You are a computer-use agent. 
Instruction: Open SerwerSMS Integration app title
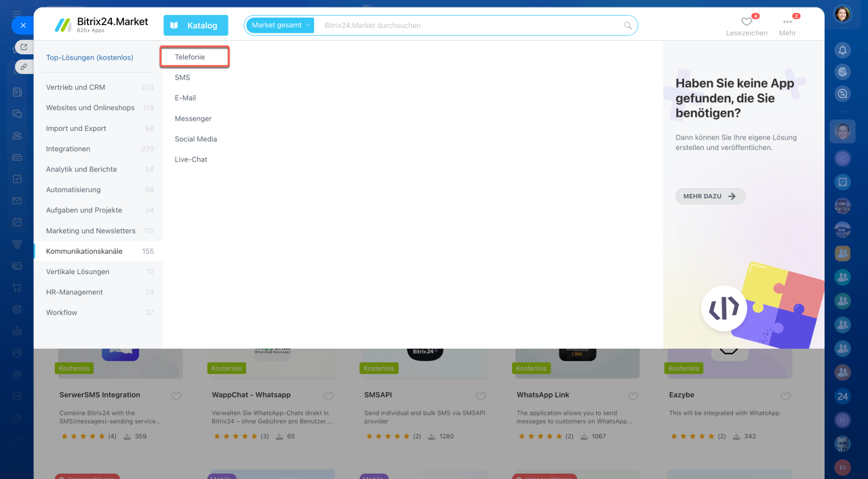coord(100,395)
